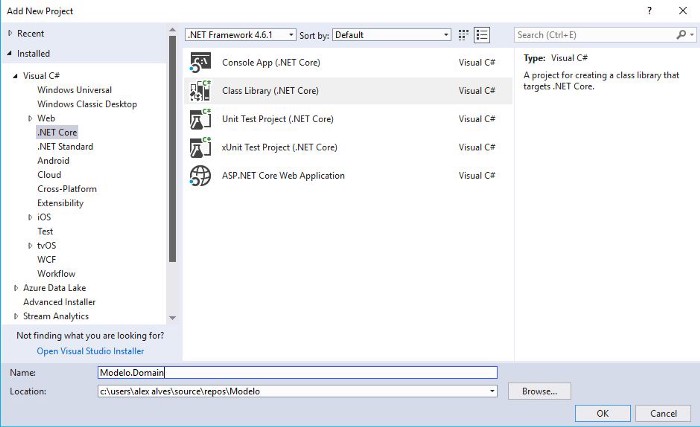Switch to medium icons list view
The width and height of the screenshot is (700, 427).
[x=482, y=35]
